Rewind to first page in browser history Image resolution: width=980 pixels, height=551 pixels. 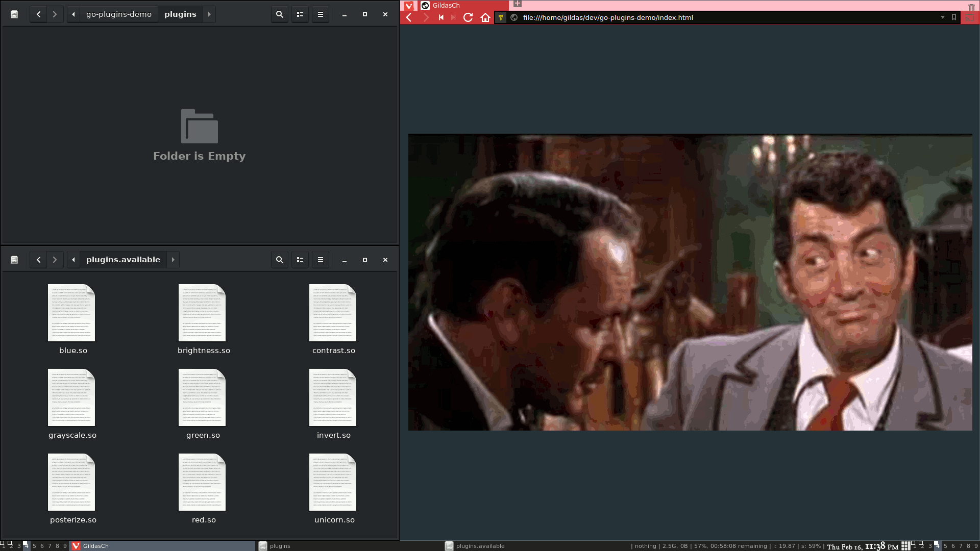[x=441, y=17]
